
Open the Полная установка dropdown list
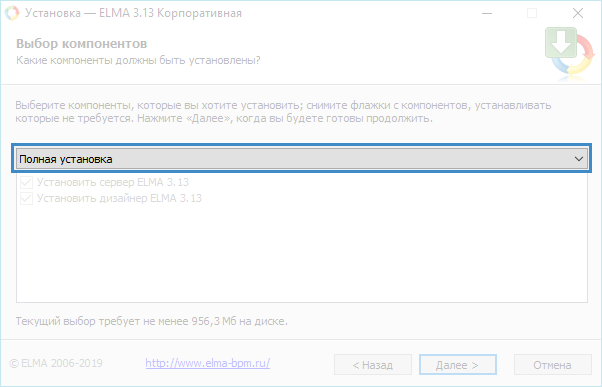(302, 159)
